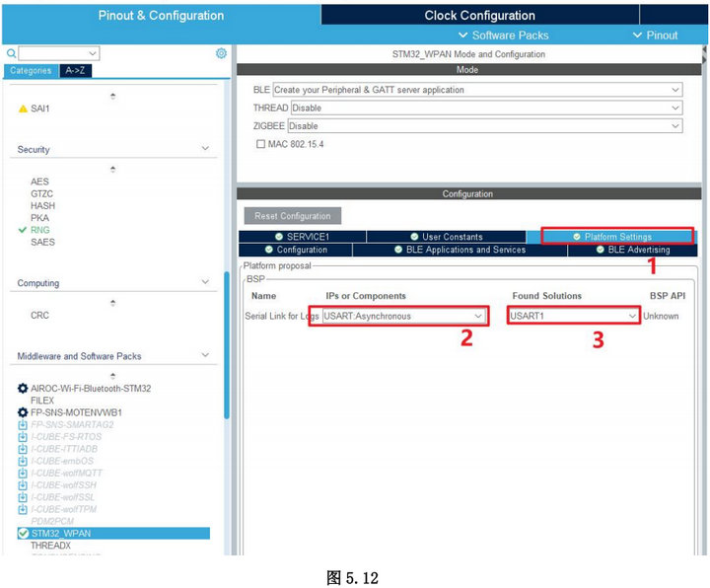Viewport: 710px width, 588px height.
Task: Switch to the Clock Configuration tab
Action: tap(479, 15)
